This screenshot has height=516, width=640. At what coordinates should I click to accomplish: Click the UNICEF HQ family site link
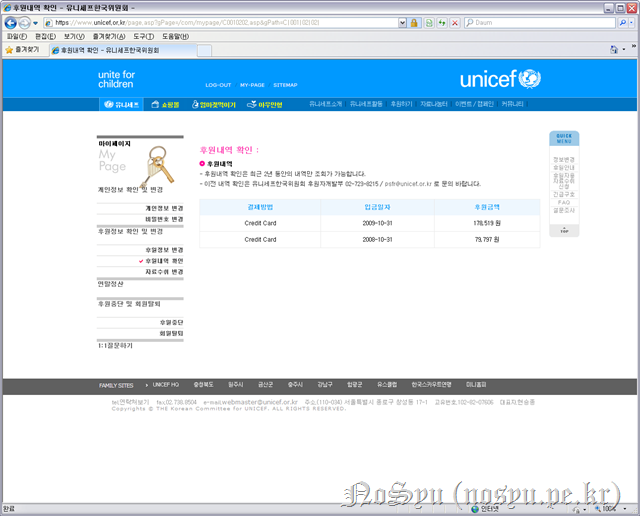coord(165,384)
